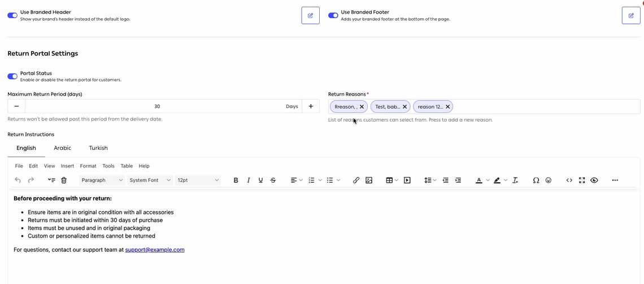644x284 pixels.
Task: Clear formatting with Tx icon
Action: click(x=515, y=180)
